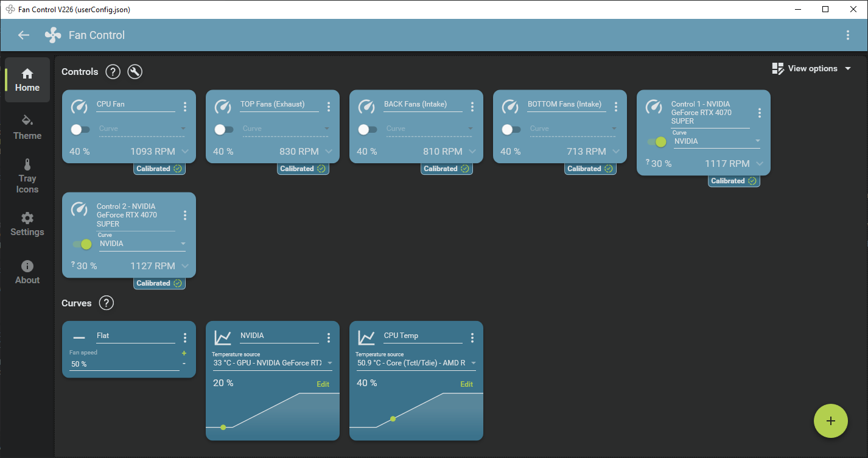Enable the BOTTOM Fans (Intake) switch
The width and height of the screenshot is (868, 458).
coord(511,130)
